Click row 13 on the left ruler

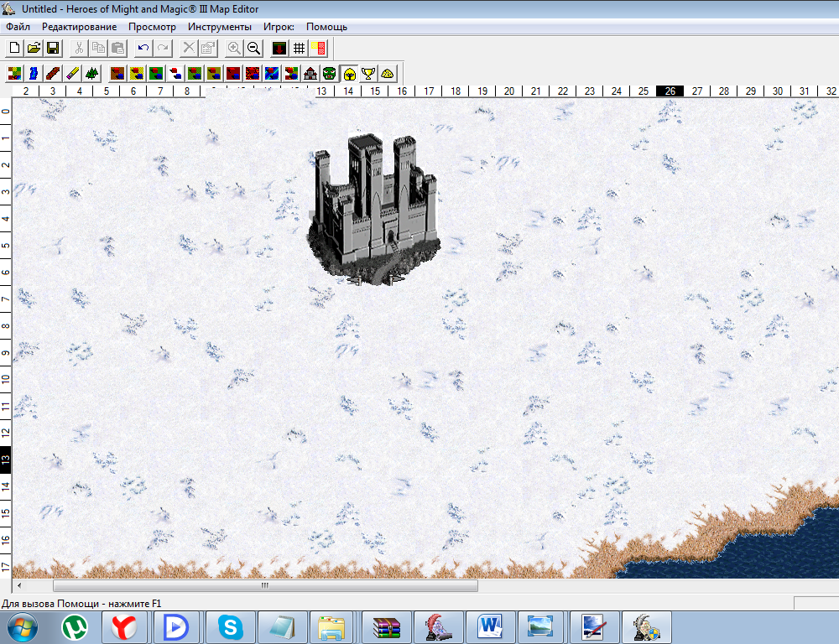6,460
